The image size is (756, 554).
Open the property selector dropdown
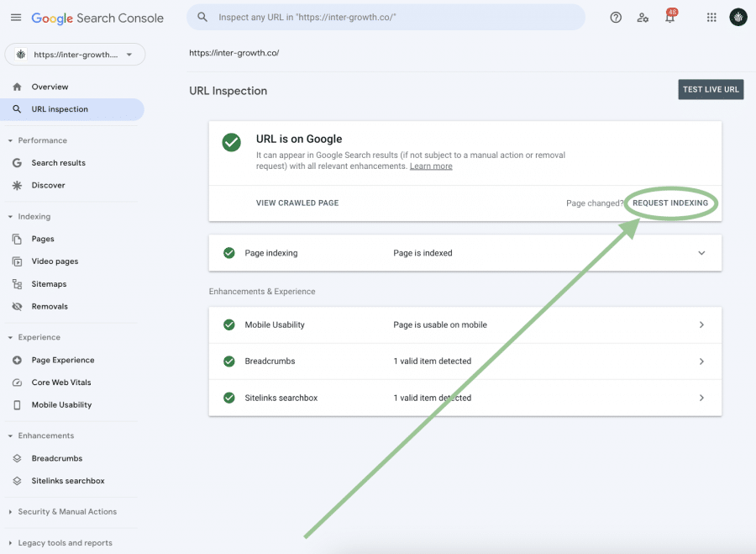[x=75, y=55]
